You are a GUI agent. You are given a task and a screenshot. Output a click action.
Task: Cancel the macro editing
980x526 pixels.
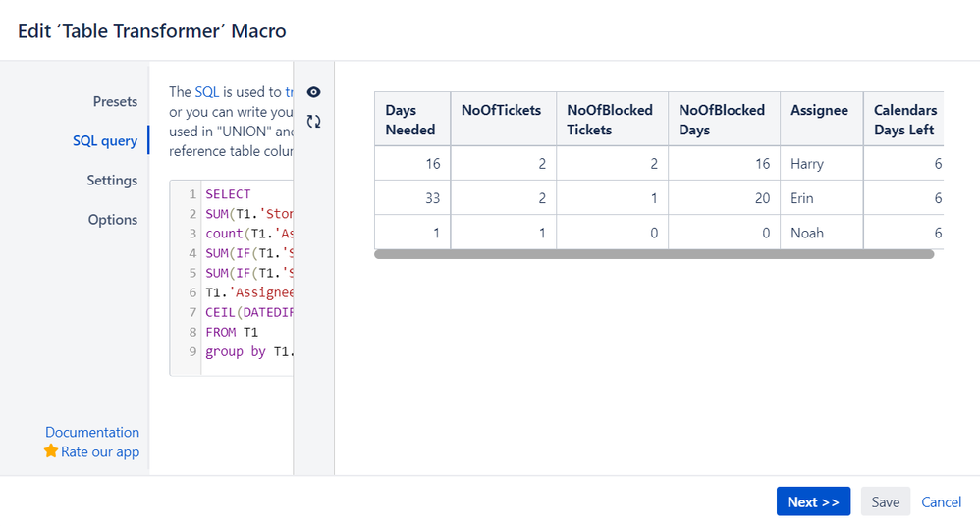pyautogui.click(x=941, y=501)
